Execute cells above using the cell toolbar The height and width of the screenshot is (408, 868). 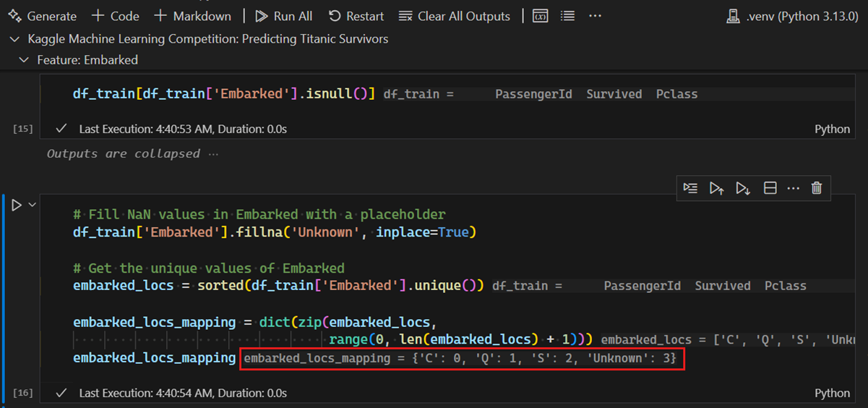coord(716,188)
